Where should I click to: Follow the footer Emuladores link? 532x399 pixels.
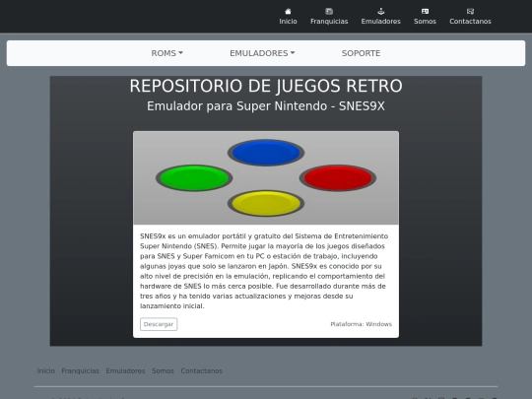tap(125, 370)
